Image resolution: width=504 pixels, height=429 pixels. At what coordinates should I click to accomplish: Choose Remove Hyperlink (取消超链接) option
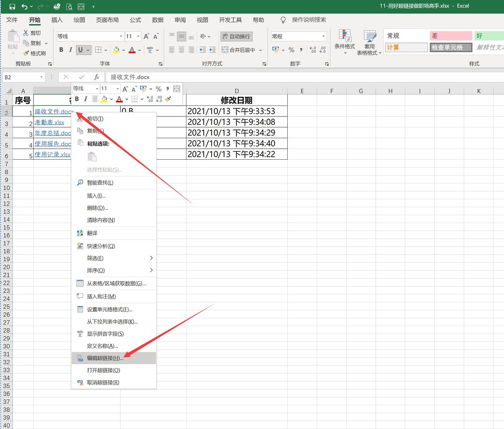click(x=103, y=382)
